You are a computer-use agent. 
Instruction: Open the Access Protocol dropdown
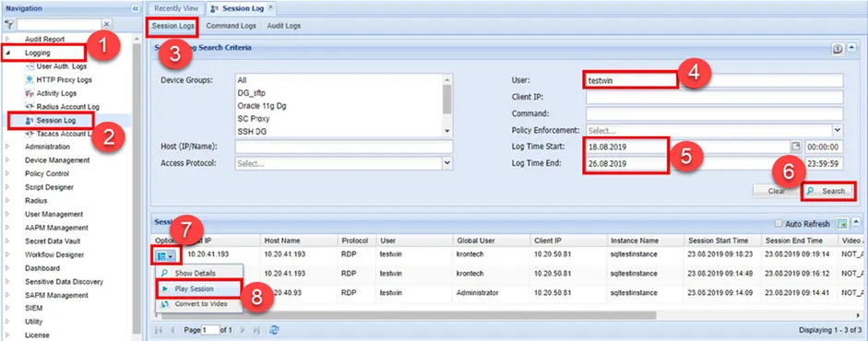coord(447,163)
